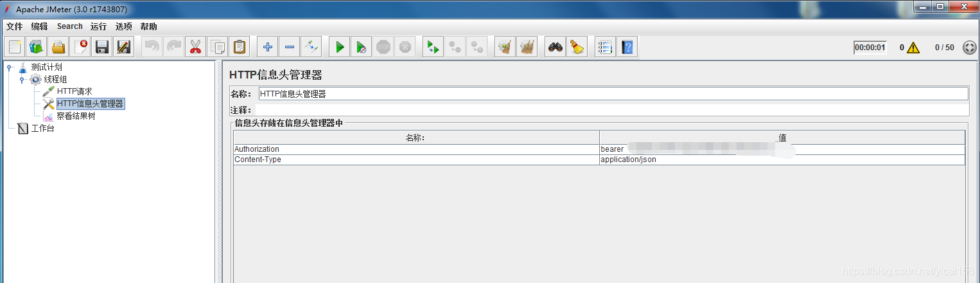Start the test with the green play icon
The height and width of the screenshot is (283, 980).
(x=340, y=47)
